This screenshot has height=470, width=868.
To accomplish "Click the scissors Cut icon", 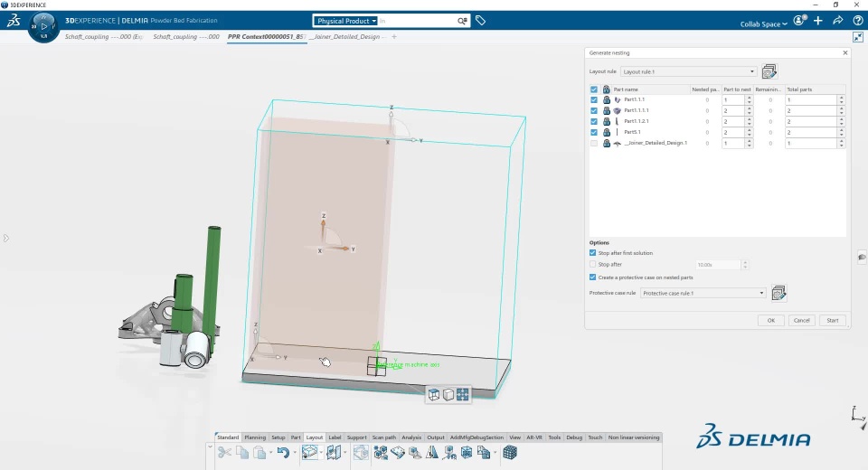I will (224, 453).
